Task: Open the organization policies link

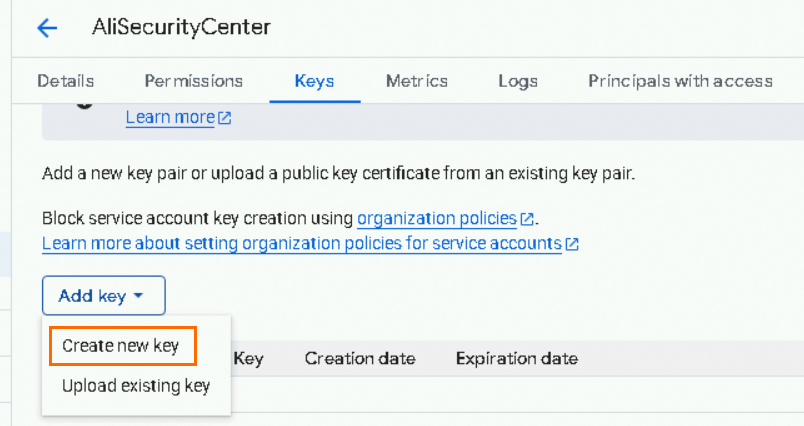Action: click(437, 218)
